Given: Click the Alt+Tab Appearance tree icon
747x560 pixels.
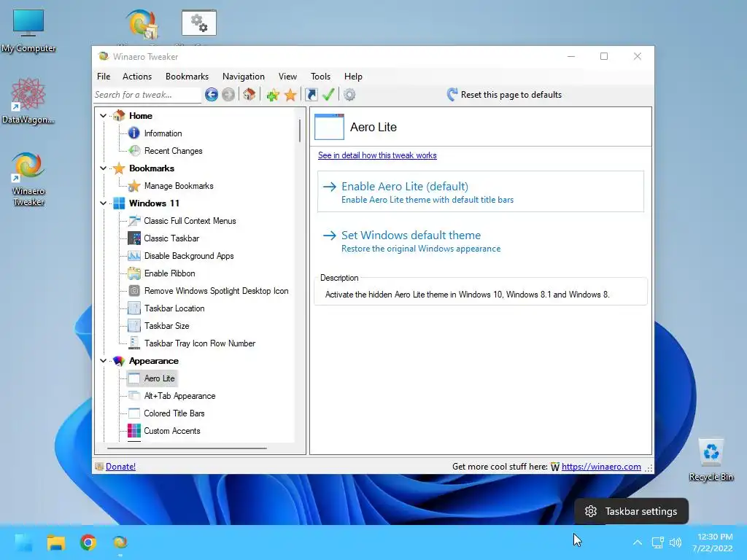Looking at the screenshot, I should pyautogui.click(x=134, y=396).
